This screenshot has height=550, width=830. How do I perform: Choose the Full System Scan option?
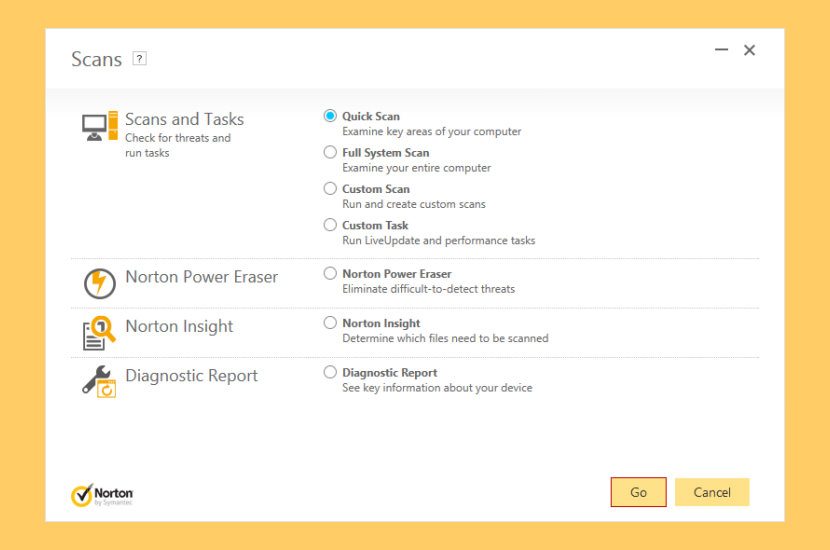[x=330, y=153]
